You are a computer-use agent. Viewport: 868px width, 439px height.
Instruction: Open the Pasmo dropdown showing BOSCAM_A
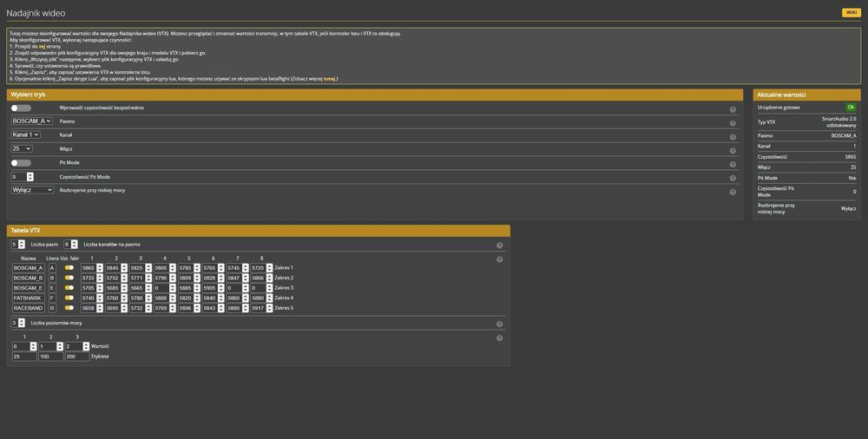click(x=31, y=121)
